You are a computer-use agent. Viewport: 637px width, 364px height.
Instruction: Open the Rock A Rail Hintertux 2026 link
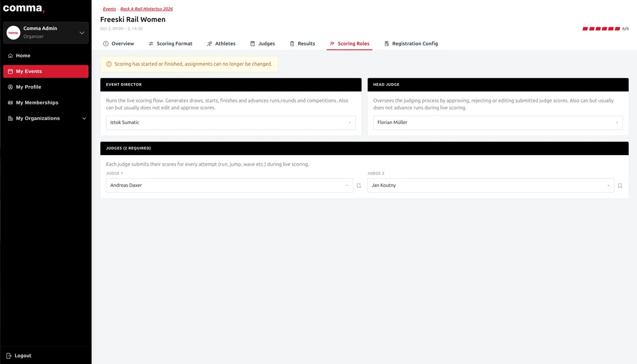point(147,9)
